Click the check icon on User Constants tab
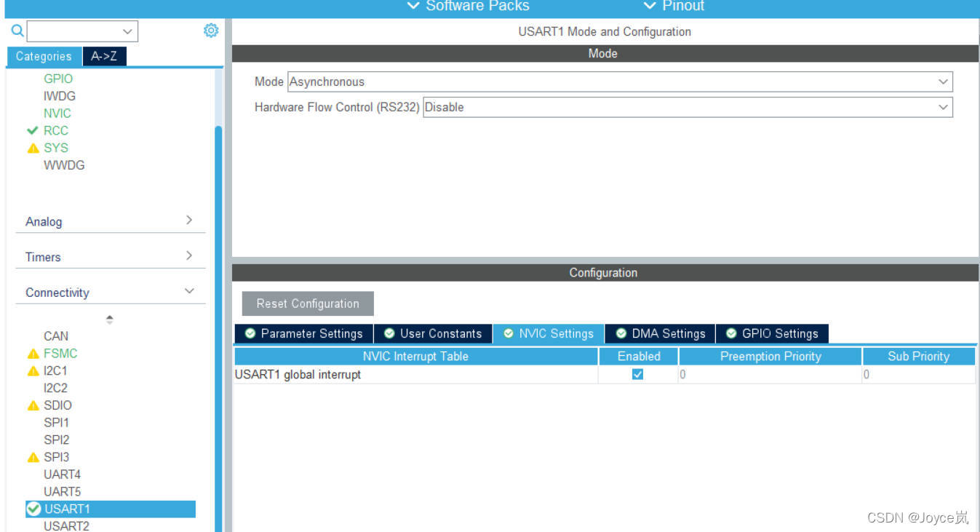This screenshot has height=532, width=980. [x=389, y=333]
